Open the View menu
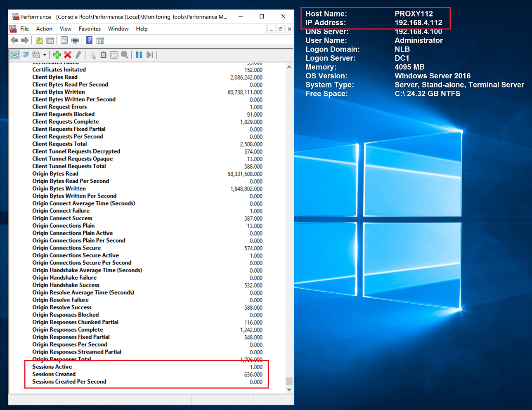 [x=66, y=29]
